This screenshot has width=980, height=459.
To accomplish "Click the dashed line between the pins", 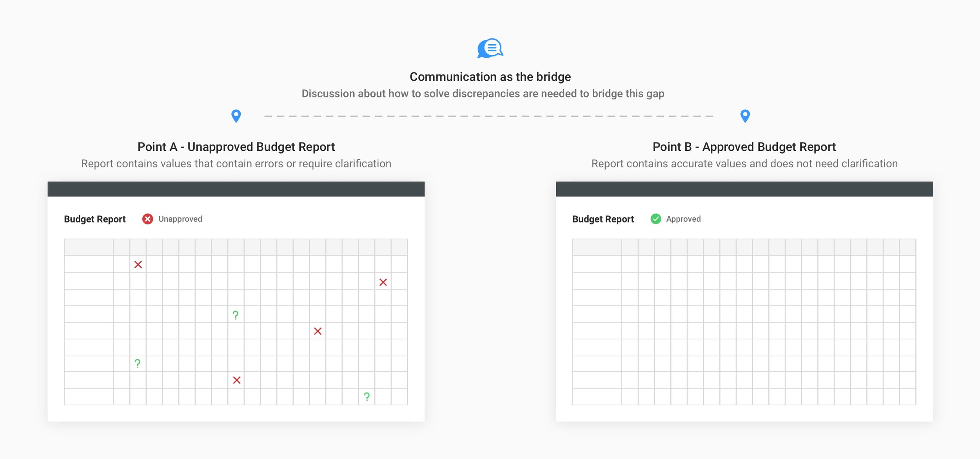I will (488, 116).
